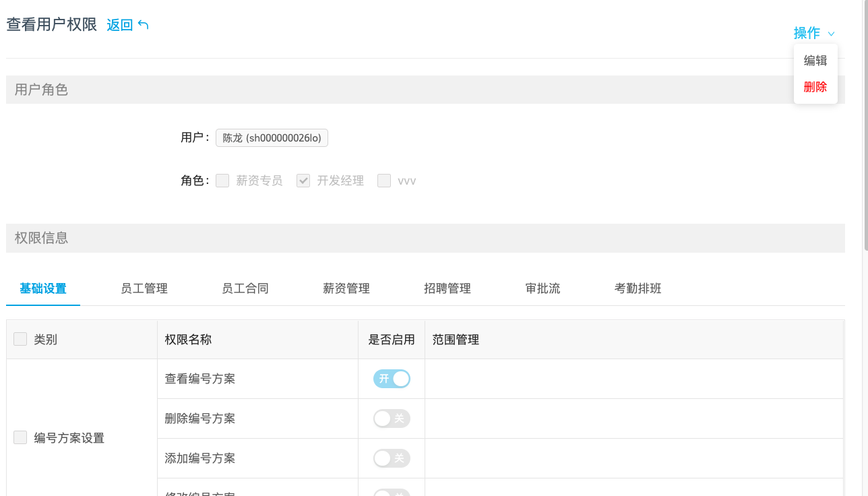Choose 删除 in the operations menu
Viewport: 868px width, 496px height.
pos(815,87)
